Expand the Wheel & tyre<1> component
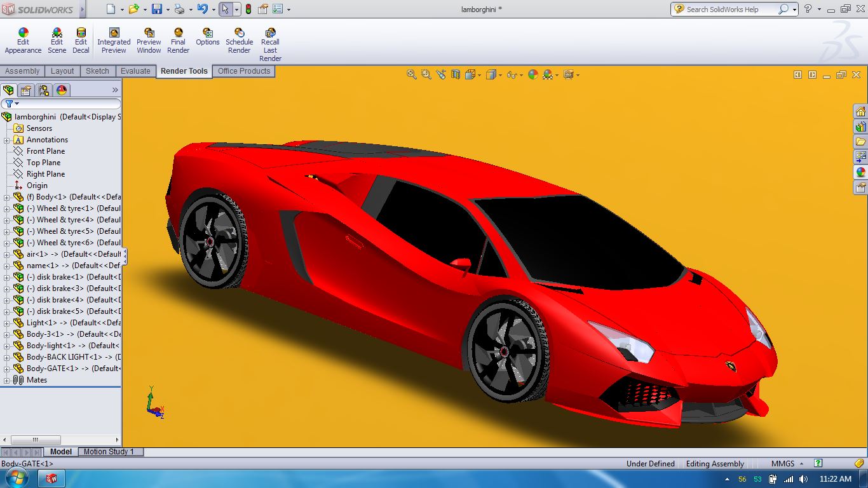Screen dimensions: 868x488 pos(6,208)
